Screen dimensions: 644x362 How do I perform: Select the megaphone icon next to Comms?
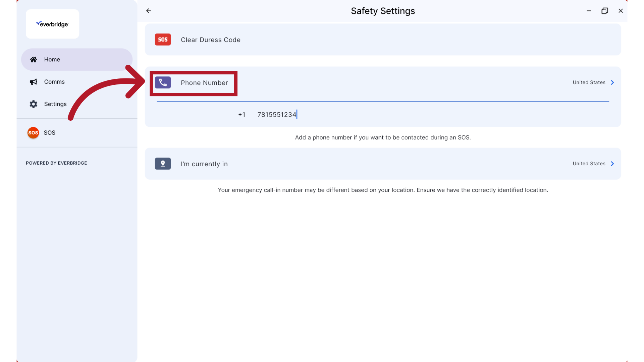[33, 82]
